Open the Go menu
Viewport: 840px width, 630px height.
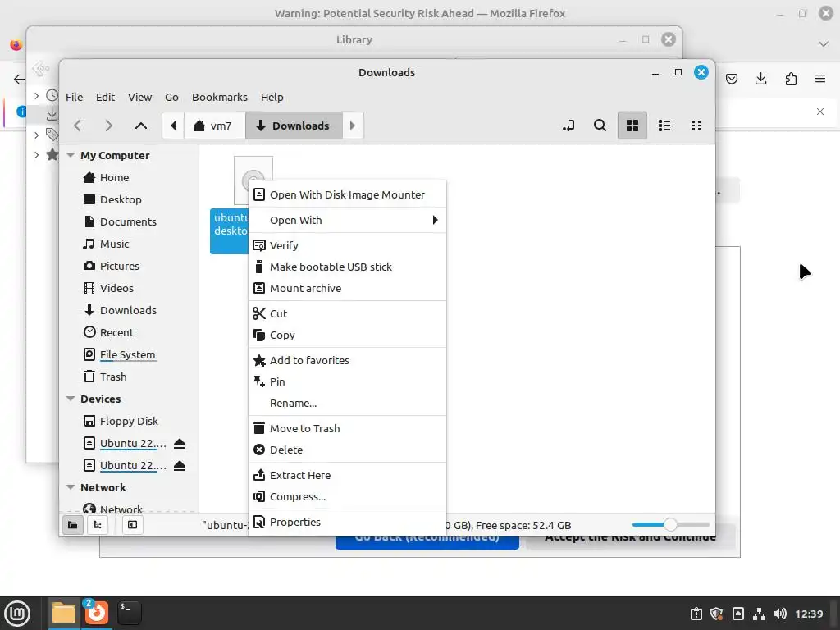(x=171, y=97)
